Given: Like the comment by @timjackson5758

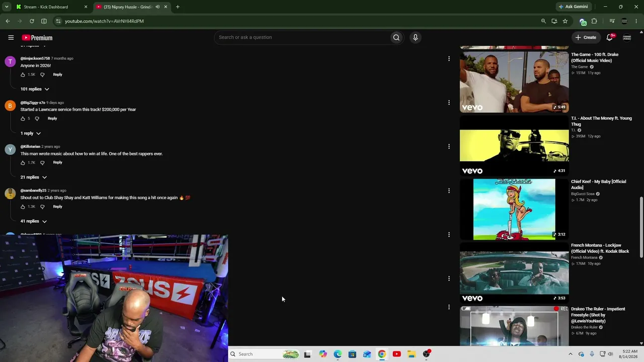Looking at the screenshot, I should coord(23,74).
